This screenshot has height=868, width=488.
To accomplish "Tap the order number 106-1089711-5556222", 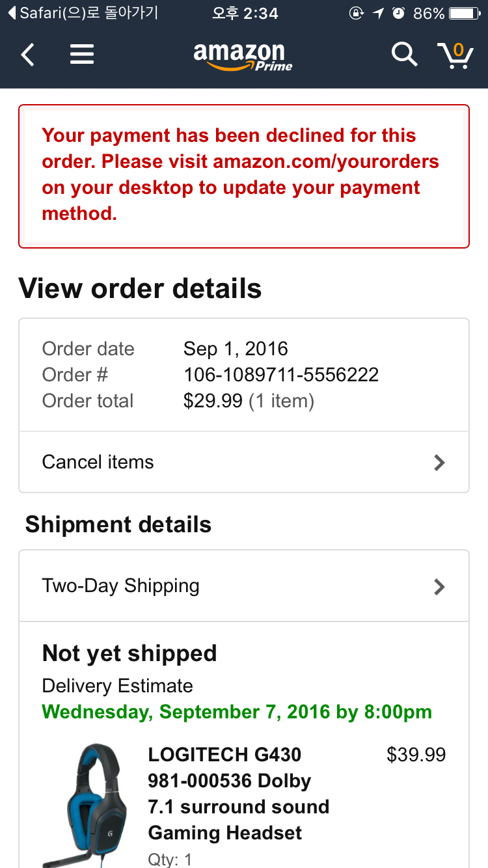I will (x=281, y=375).
